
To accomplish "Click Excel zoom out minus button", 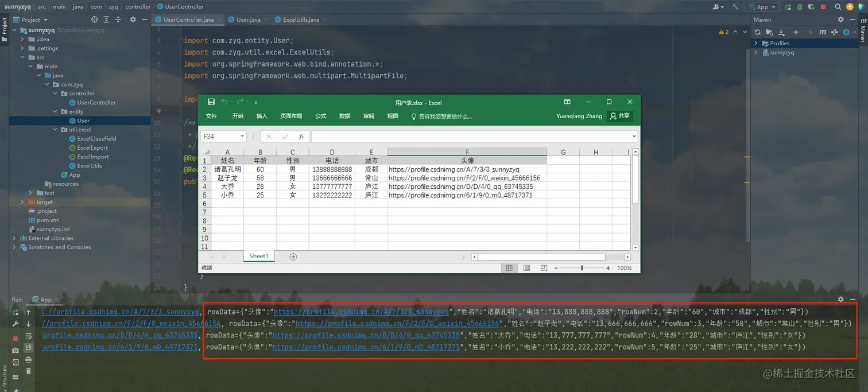I will click(x=556, y=268).
